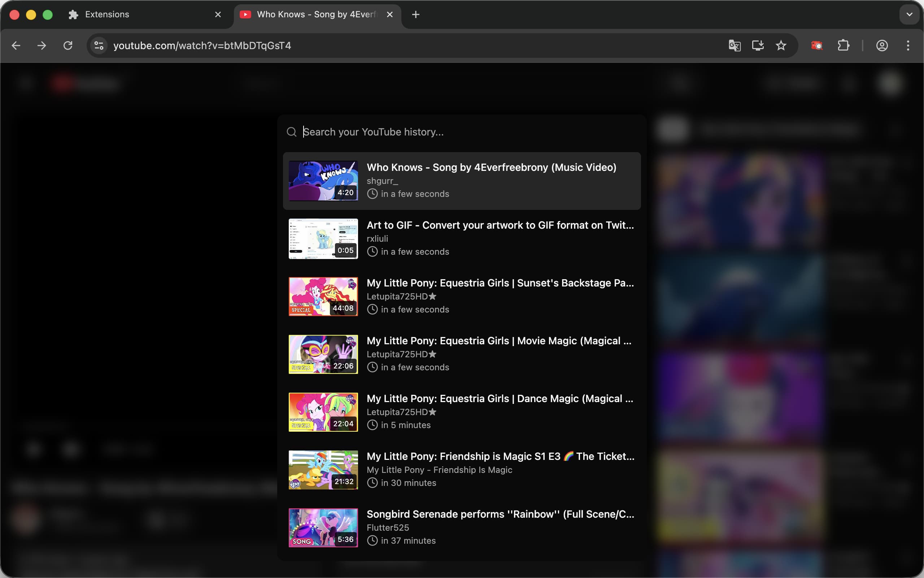Click the browser back arrow
This screenshot has width=924, height=578.
[16, 46]
